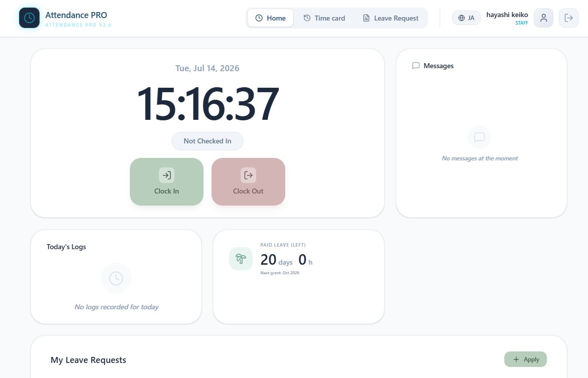The height and width of the screenshot is (378, 588).
Task: Open the Leave Request tab
Action: pyautogui.click(x=391, y=18)
